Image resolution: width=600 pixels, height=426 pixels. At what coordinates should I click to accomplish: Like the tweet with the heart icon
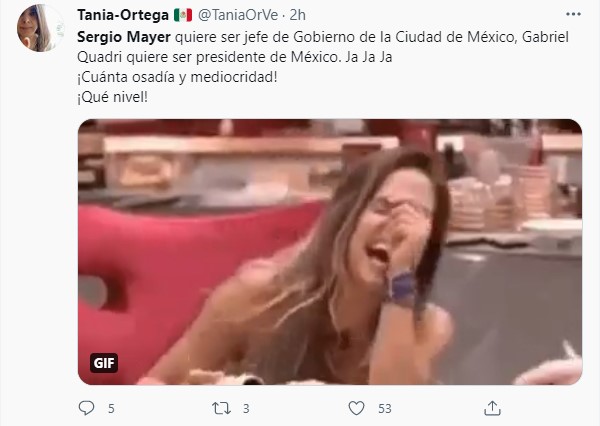[x=356, y=408]
